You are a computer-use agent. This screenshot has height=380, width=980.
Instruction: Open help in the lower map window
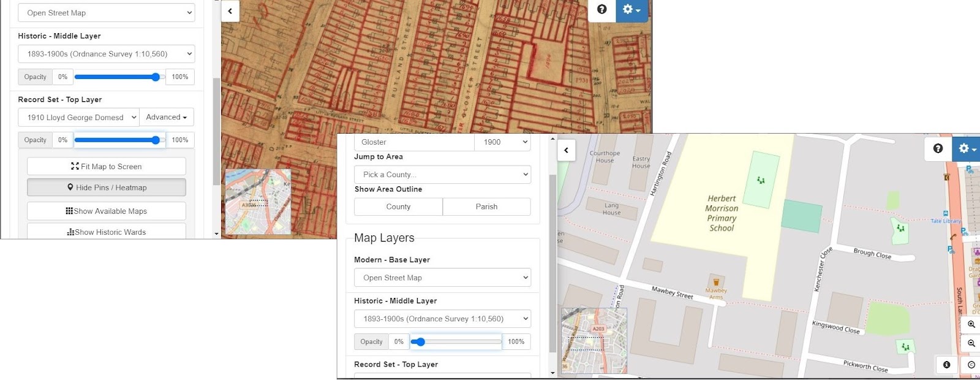[x=938, y=148]
